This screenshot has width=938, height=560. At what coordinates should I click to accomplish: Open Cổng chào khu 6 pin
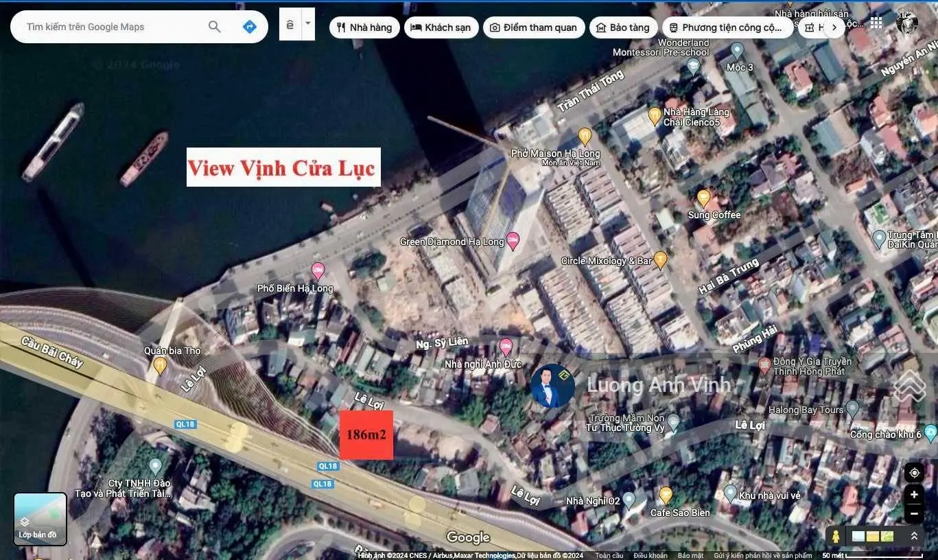[x=930, y=433]
